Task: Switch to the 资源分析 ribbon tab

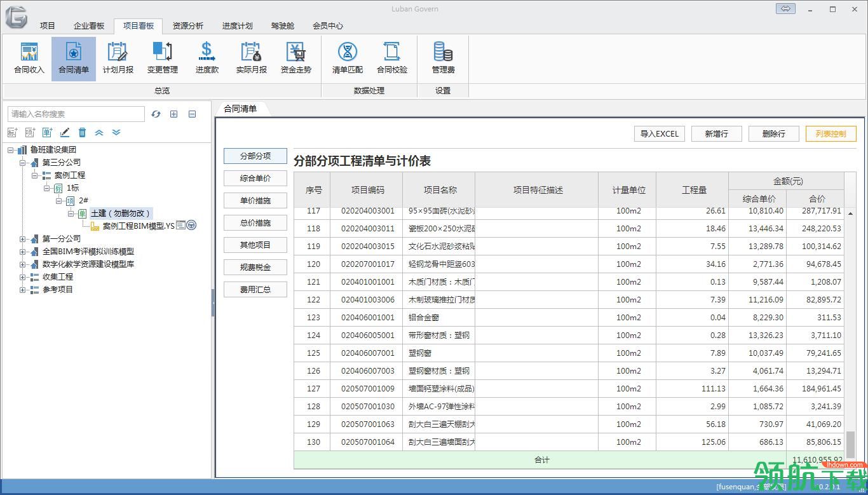Action: point(188,26)
